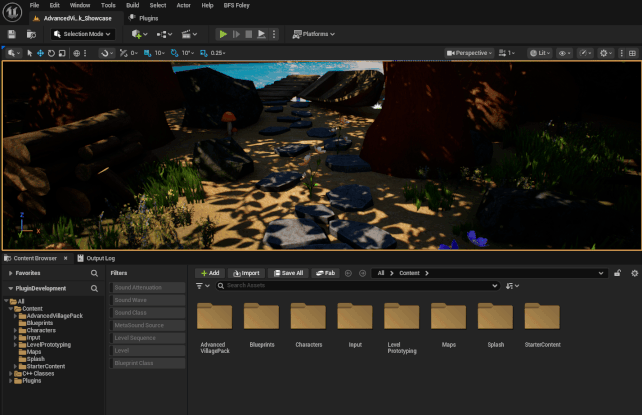Screen dimensions: 642x415
Task: Open the Show flags eye menu
Action: (565, 53)
